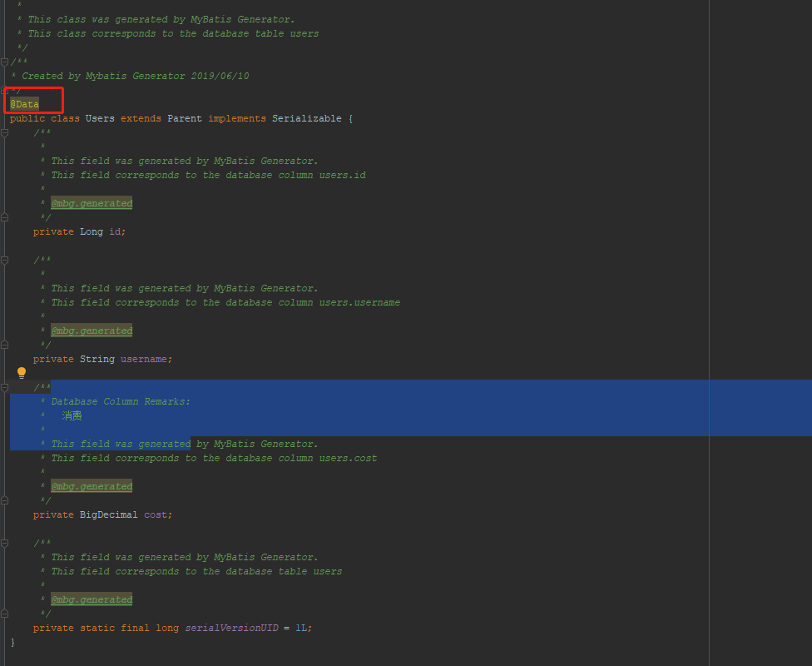Place cursor on 'private Long id;' line
812x666 pixels.
point(79,231)
